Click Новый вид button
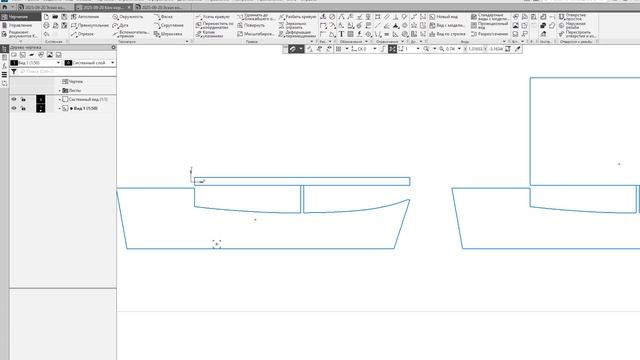This screenshot has width=640, height=360. pos(444,17)
